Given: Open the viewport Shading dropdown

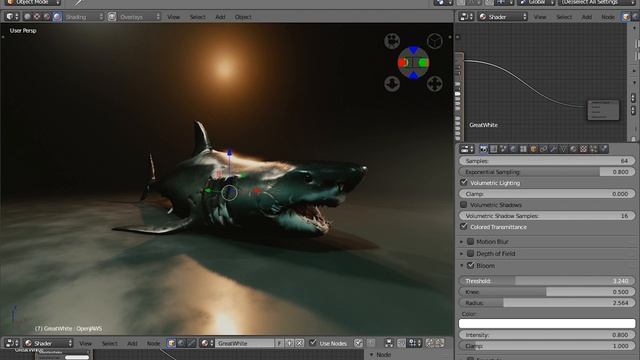Looking at the screenshot, I should tap(84, 17).
